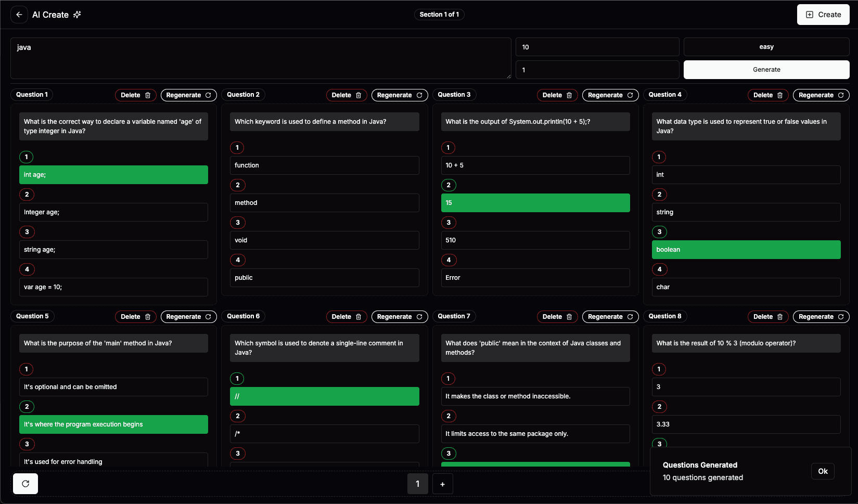Select option 3 circle for Question 2

point(238,223)
